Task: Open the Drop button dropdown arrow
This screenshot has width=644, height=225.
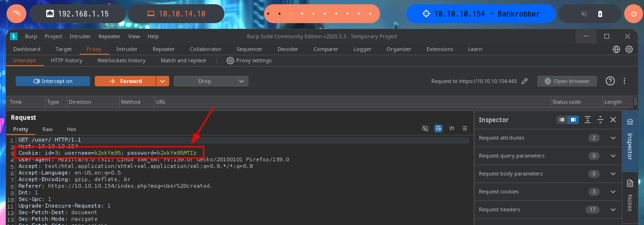Action: [x=242, y=81]
